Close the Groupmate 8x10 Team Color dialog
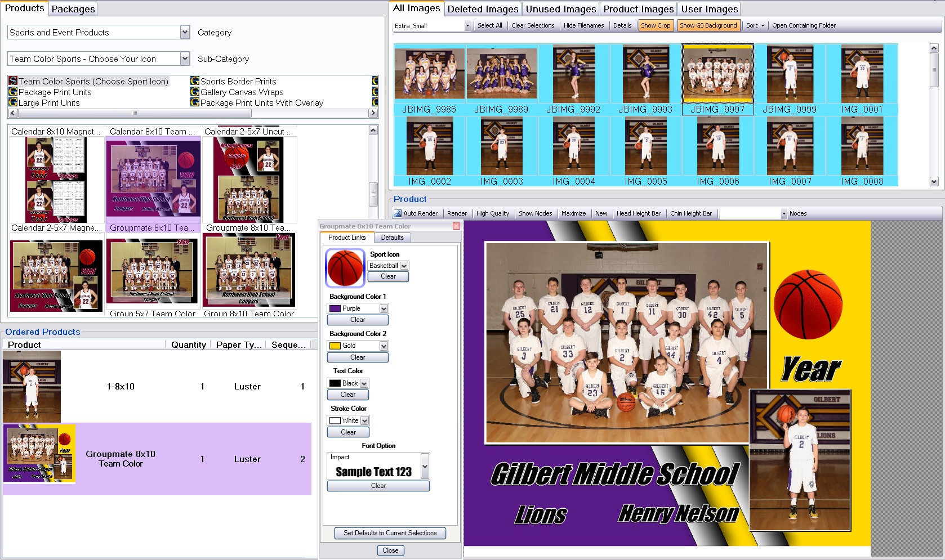 tap(456, 226)
